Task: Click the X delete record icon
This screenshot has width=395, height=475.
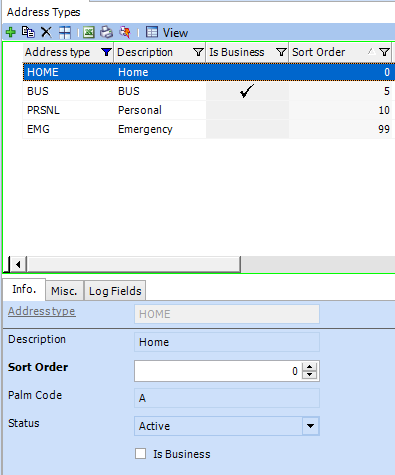Action: (46, 32)
